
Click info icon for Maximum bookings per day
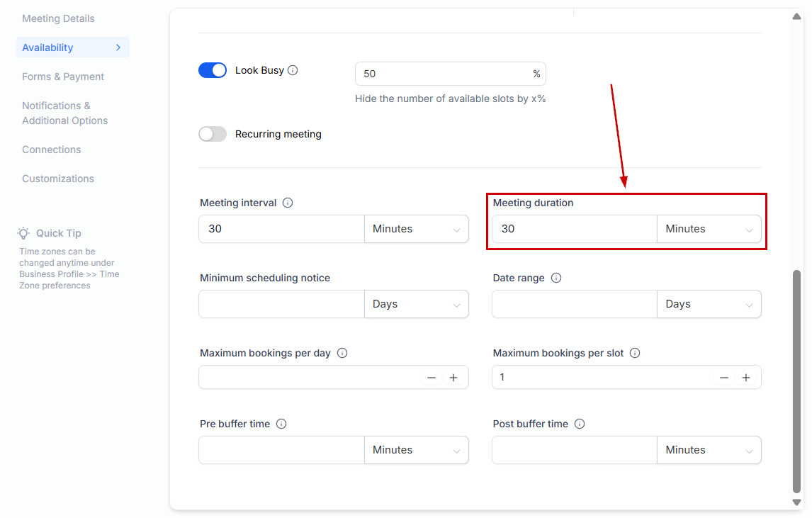342,353
